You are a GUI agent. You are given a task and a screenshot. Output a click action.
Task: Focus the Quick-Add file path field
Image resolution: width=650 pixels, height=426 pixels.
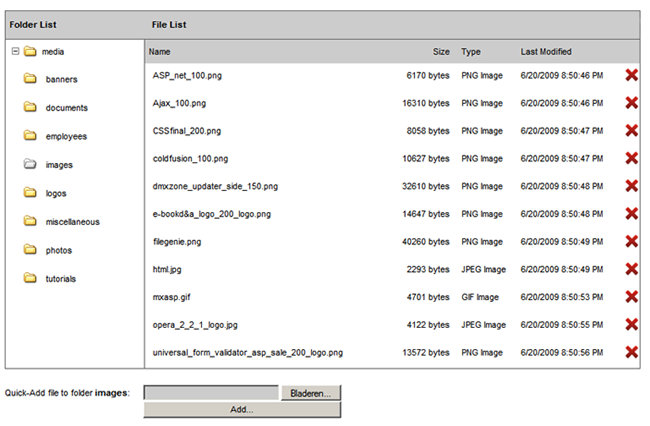click(x=211, y=393)
